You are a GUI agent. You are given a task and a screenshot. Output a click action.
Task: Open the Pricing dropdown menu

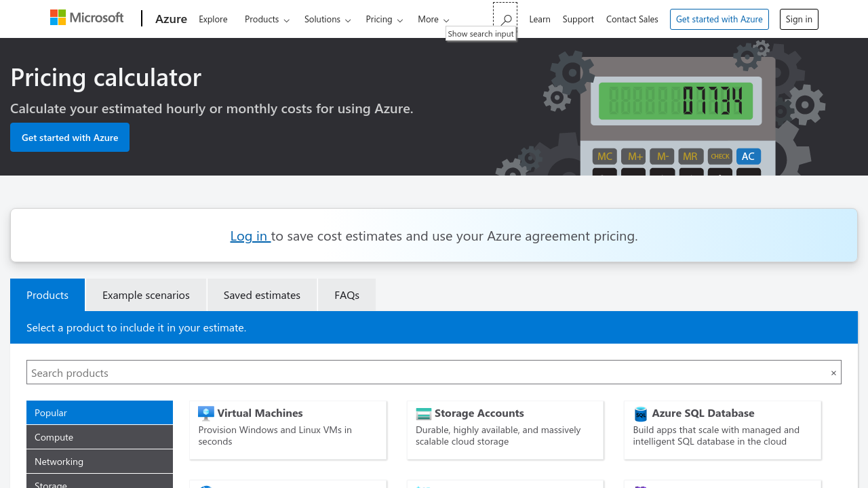point(384,19)
